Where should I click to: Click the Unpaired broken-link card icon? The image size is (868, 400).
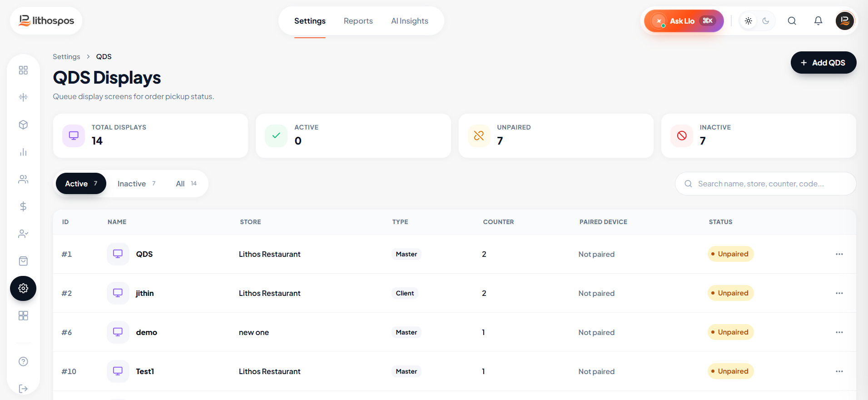[x=479, y=135]
